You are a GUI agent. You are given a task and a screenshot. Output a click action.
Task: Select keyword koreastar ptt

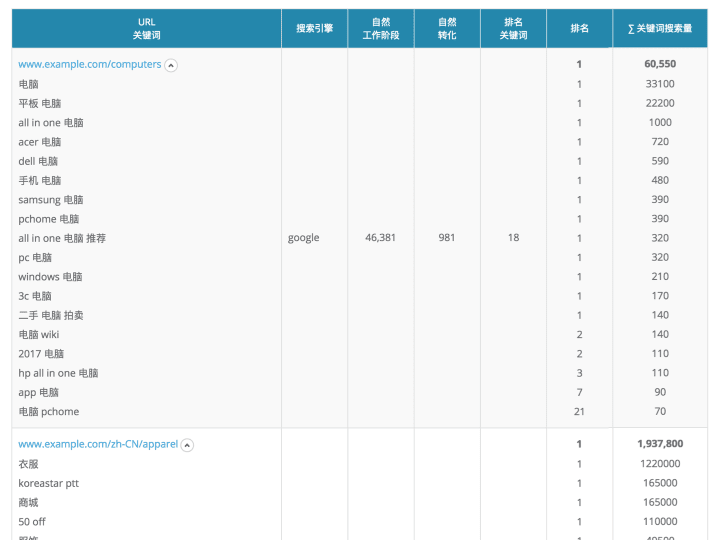[x=49, y=484]
